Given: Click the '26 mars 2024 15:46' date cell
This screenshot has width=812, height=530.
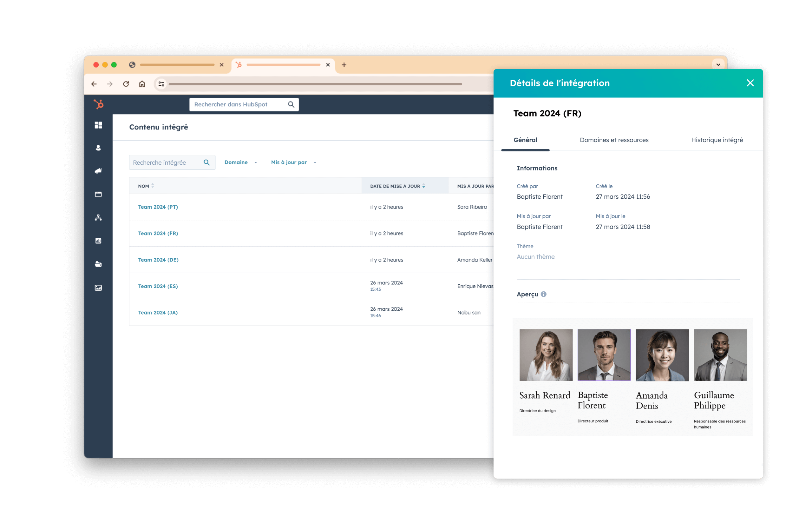Looking at the screenshot, I should click(387, 312).
